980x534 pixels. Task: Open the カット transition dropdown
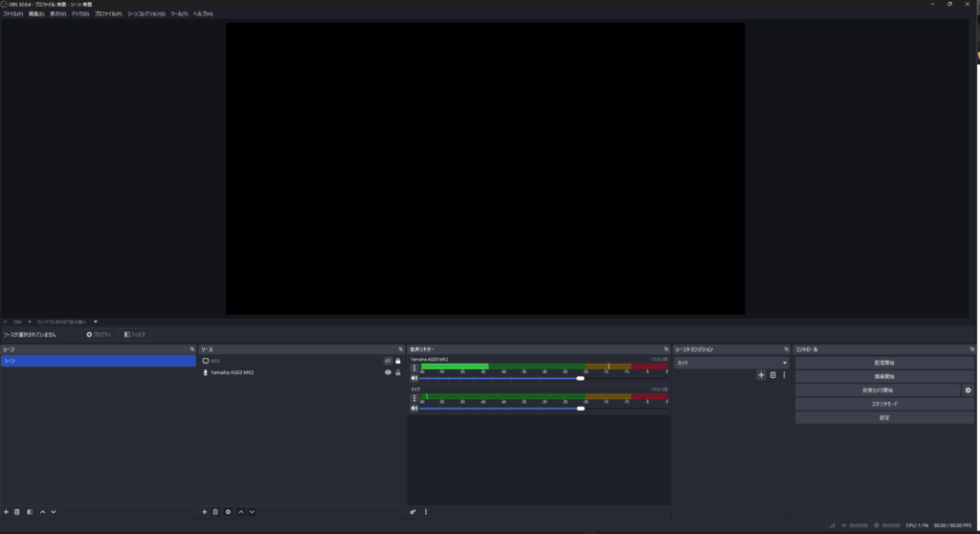(x=731, y=363)
